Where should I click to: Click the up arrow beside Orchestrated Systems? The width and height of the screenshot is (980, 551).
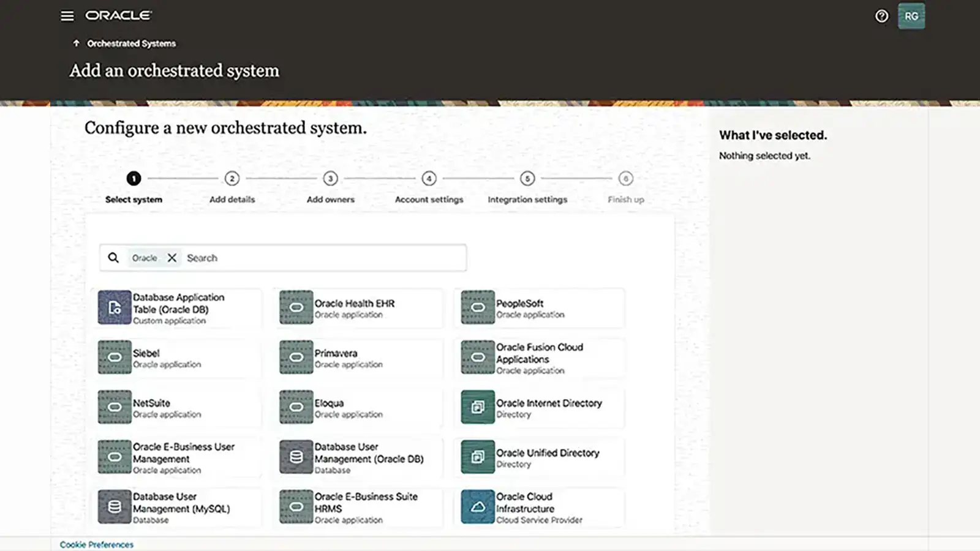point(76,43)
